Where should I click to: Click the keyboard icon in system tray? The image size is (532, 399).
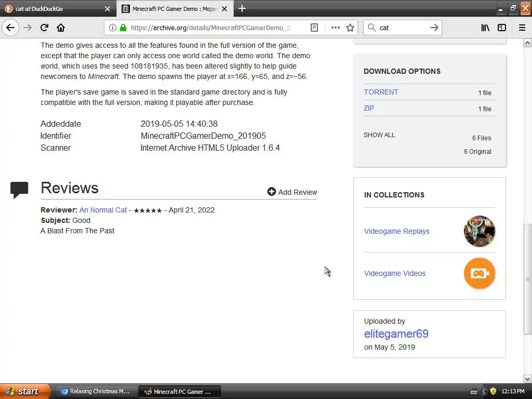(x=474, y=392)
